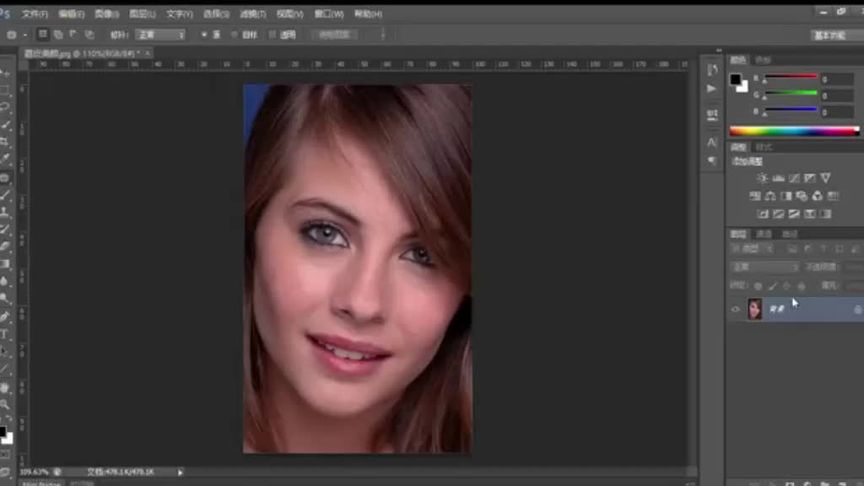
Task: Select the 背景 layer thumbnail
Action: tap(754, 309)
